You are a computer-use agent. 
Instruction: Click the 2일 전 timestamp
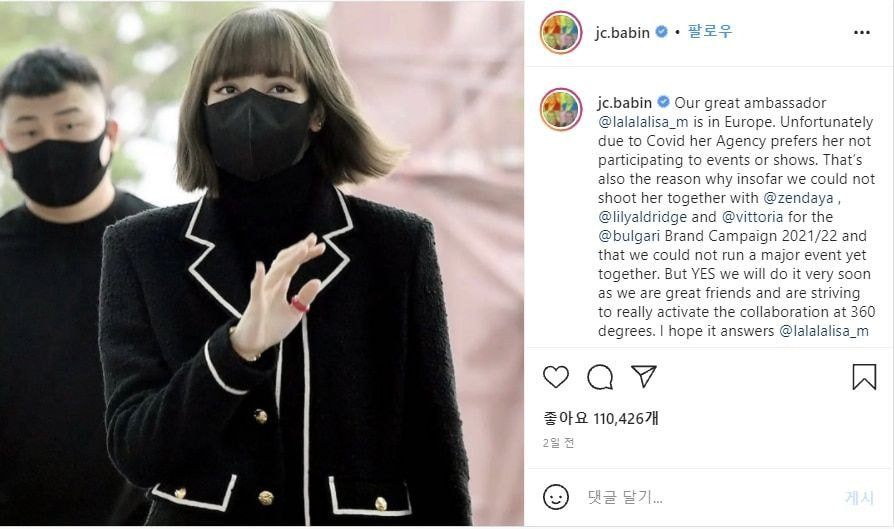tap(558, 443)
